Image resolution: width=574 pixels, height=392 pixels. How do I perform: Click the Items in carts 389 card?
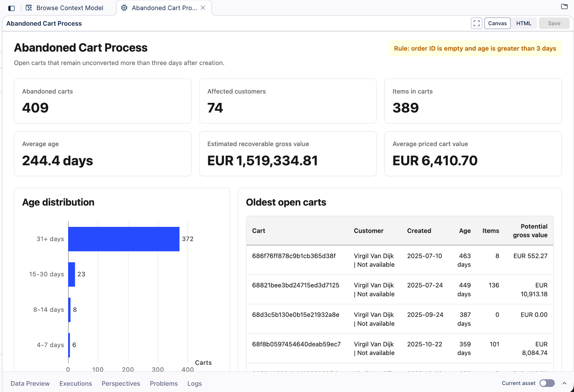473,101
